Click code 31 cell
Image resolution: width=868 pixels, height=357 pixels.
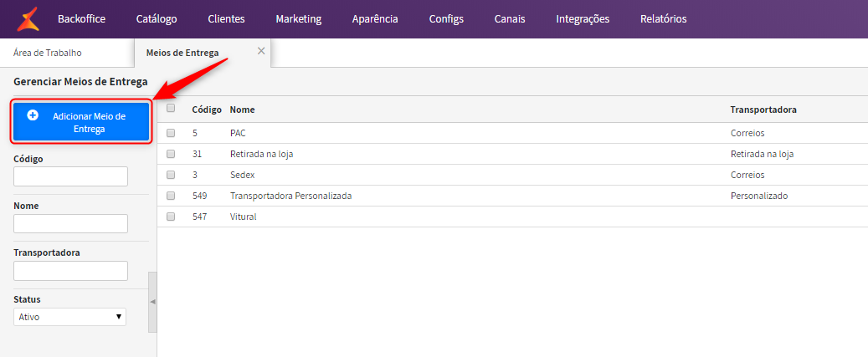point(197,154)
